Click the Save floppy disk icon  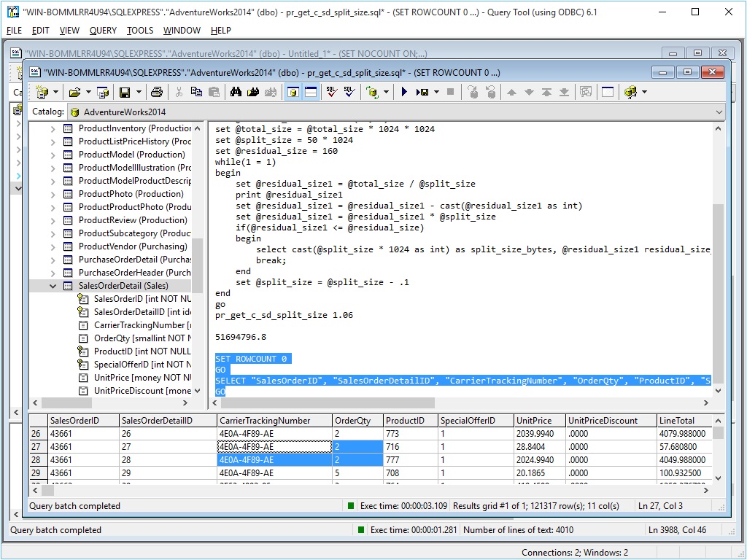[125, 92]
